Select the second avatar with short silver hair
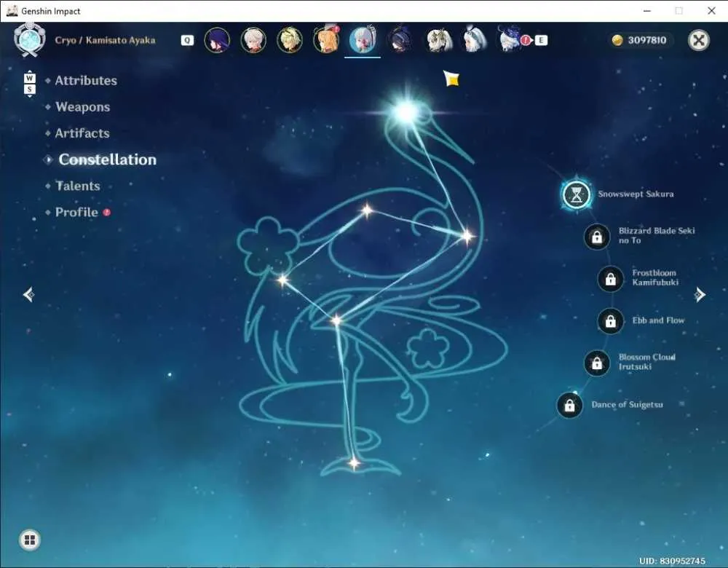Viewport: 728px width, 568px height. pos(253,40)
